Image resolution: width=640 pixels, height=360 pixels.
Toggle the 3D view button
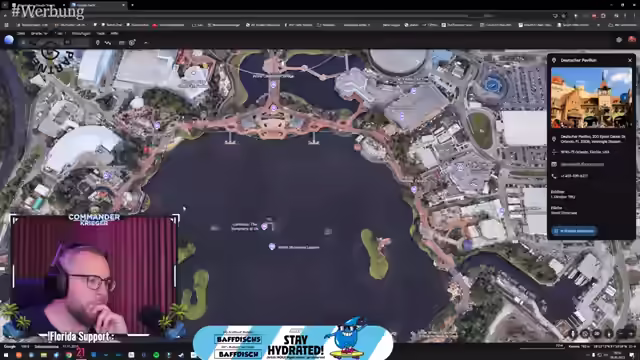coord(597,334)
